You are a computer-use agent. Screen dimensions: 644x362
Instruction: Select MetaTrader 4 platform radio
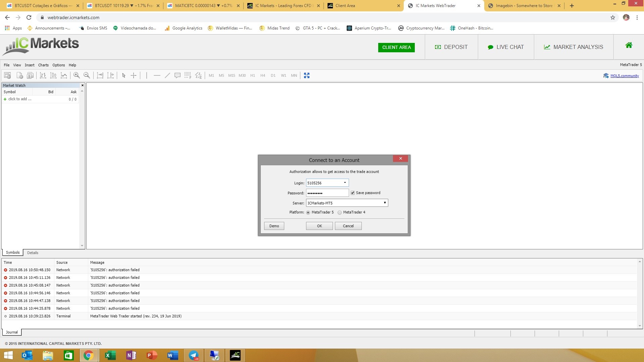[x=340, y=213]
